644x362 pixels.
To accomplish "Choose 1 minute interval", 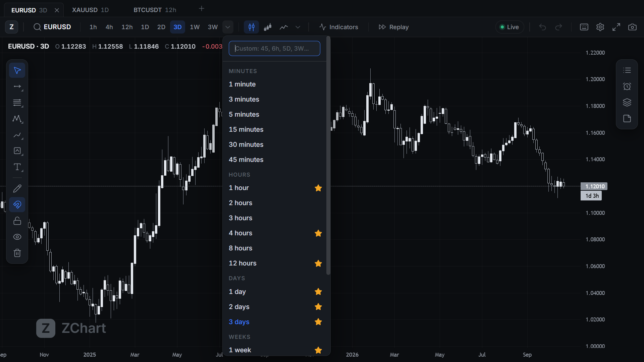I will (x=274, y=84).
